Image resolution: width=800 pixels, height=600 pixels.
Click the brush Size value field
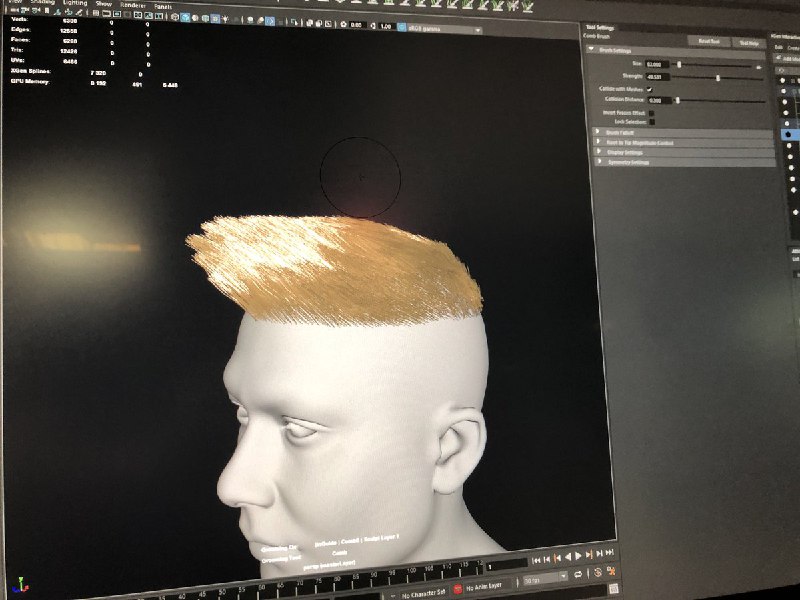[657, 64]
